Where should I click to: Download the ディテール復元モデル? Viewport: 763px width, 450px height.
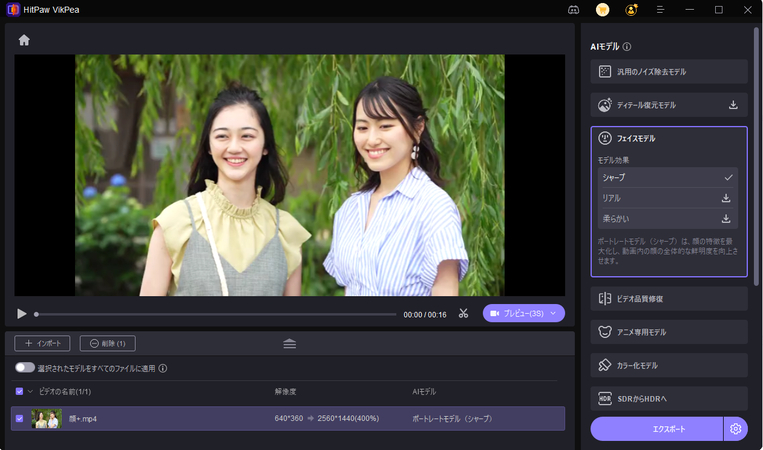coord(733,105)
